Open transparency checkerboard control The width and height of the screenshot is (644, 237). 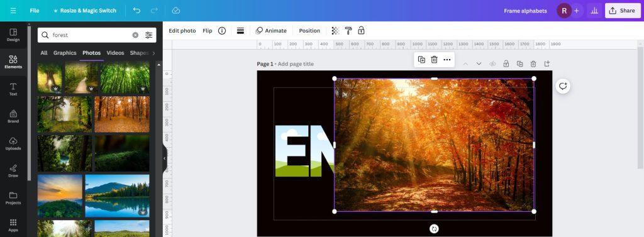click(336, 31)
